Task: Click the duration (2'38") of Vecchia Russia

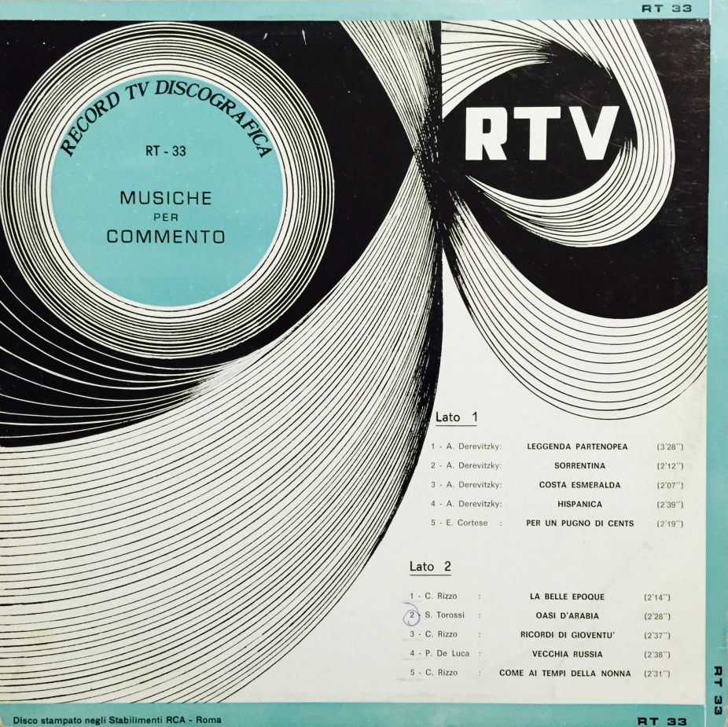Action: (x=657, y=655)
